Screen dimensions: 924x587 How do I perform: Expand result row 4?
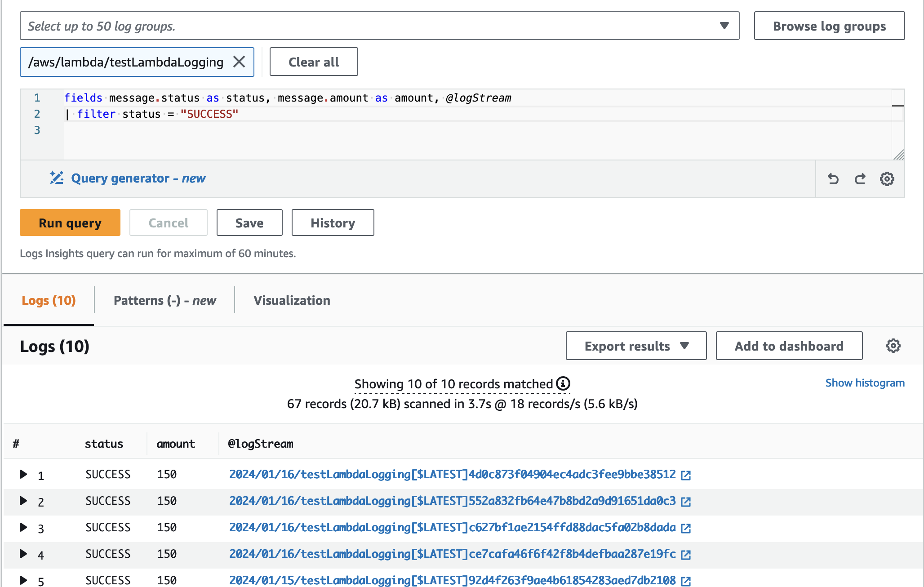coord(23,554)
